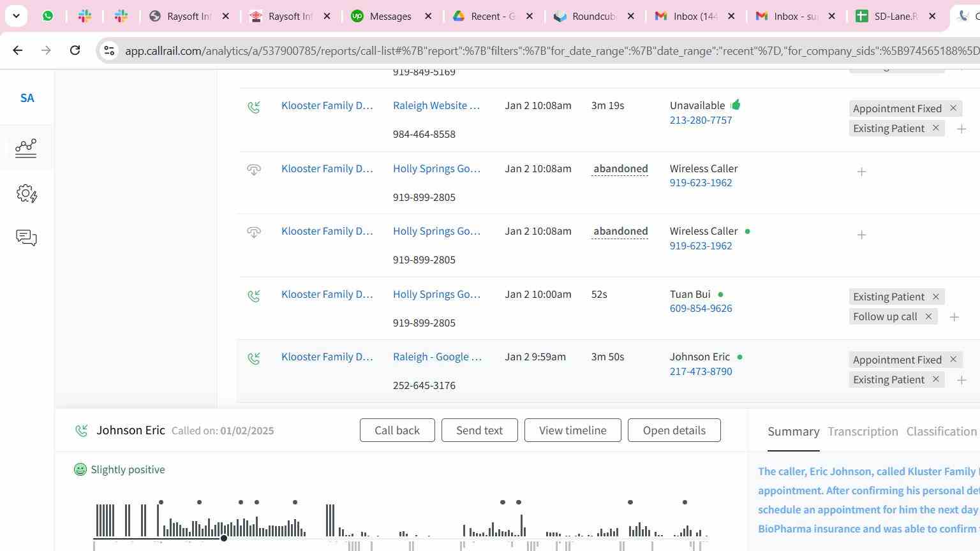Click inbound call icon for 3m 19s call
980x551 pixels.
pos(254,107)
